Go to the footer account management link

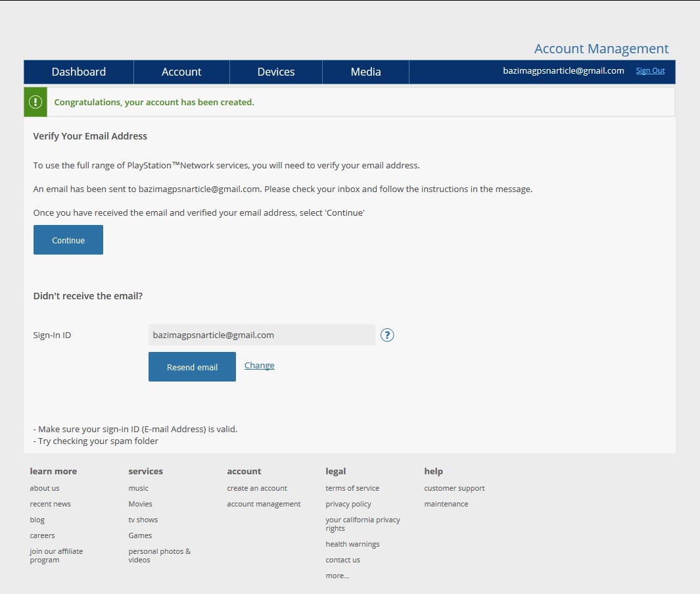264,504
